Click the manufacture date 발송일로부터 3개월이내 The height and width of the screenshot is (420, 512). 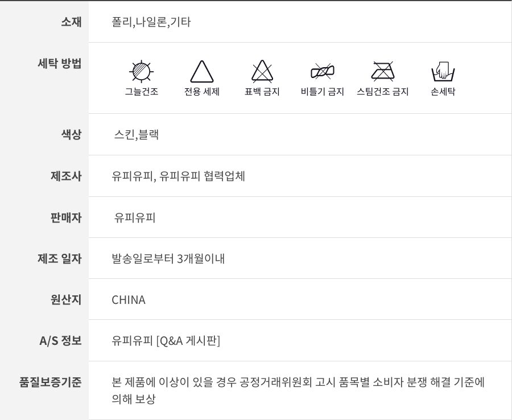click(x=168, y=259)
